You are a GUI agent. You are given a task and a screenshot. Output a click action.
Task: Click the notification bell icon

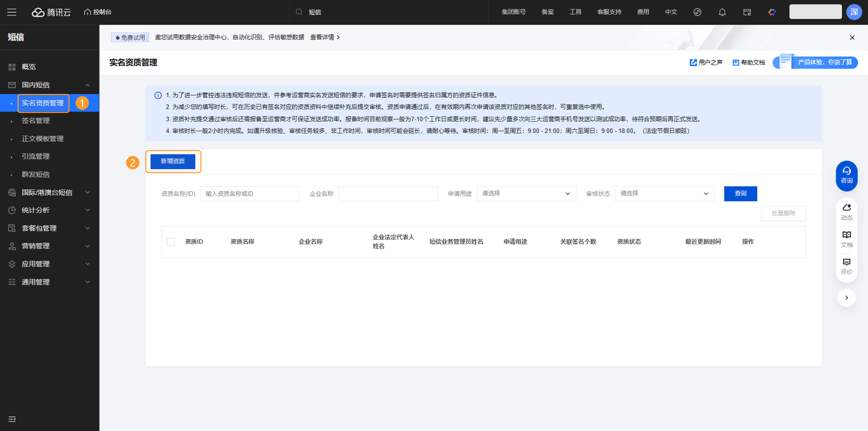[x=722, y=12]
